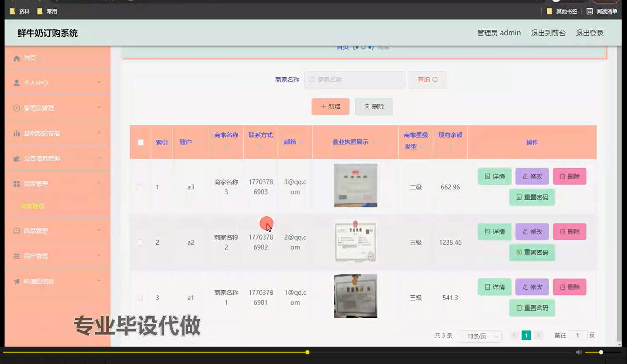The height and width of the screenshot is (364, 627).
Task: Open the 阅读清单 icon in browser toolbar
Action: (x=589, y=12)
